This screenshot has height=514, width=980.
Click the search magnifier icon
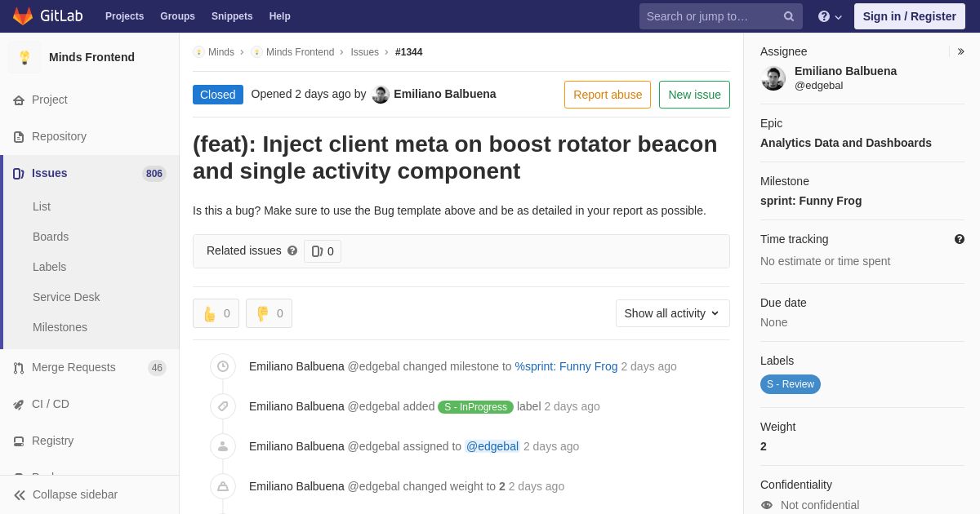click(789, 16)
